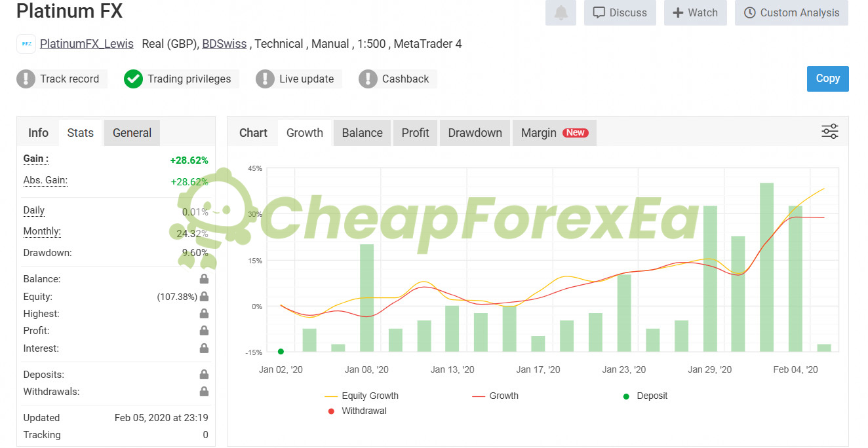Image resolution: width=868 pixels, height=448 pixels.
Task: Open the BDSwiss broker link
Action: coord(224,44)
